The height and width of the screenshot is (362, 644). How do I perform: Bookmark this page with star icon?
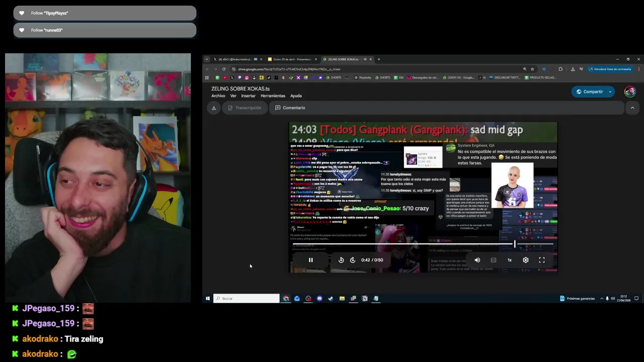[532, 69]
